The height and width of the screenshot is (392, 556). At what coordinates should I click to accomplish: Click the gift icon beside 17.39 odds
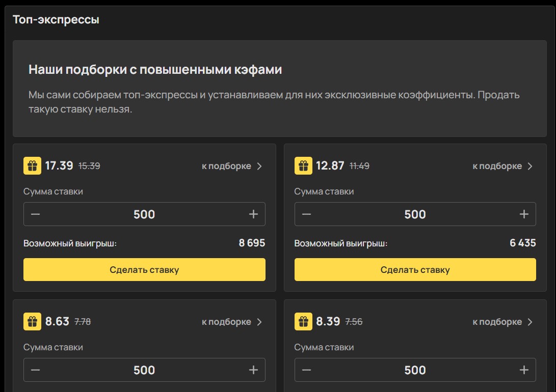(32, 166)
